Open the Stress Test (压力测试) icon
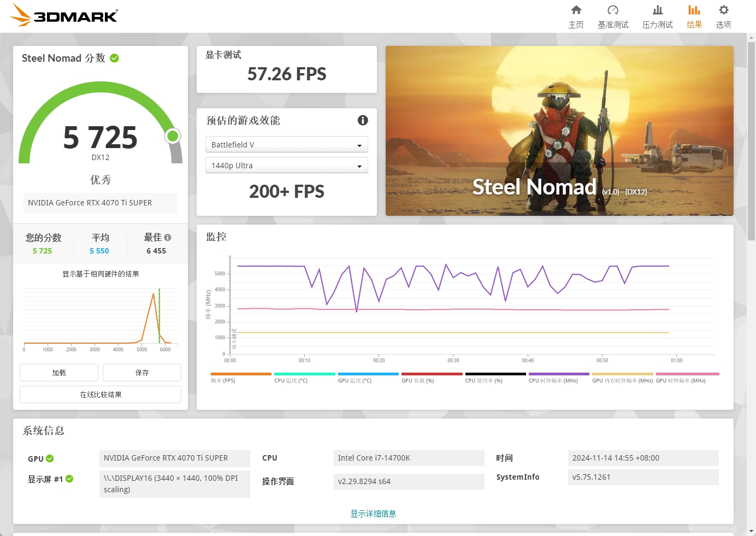756x536 pixels. pyautogui.click(x=657, y=10)
